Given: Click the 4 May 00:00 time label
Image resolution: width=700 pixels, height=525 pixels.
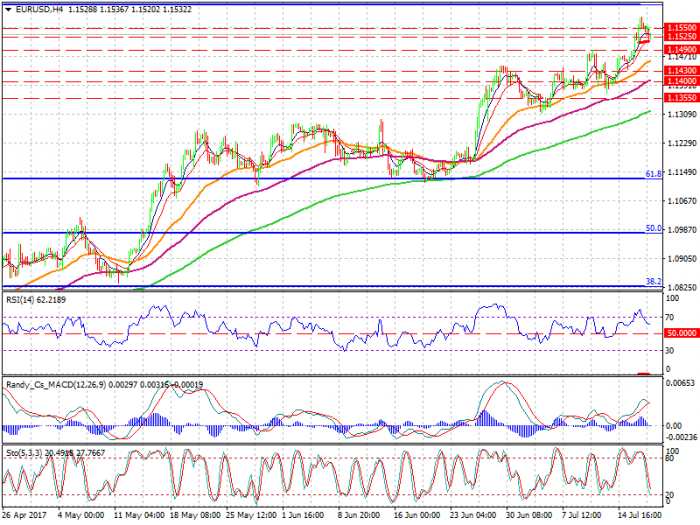Looking at the screenshot, I should pyautogui.click(x=81, y=516).
